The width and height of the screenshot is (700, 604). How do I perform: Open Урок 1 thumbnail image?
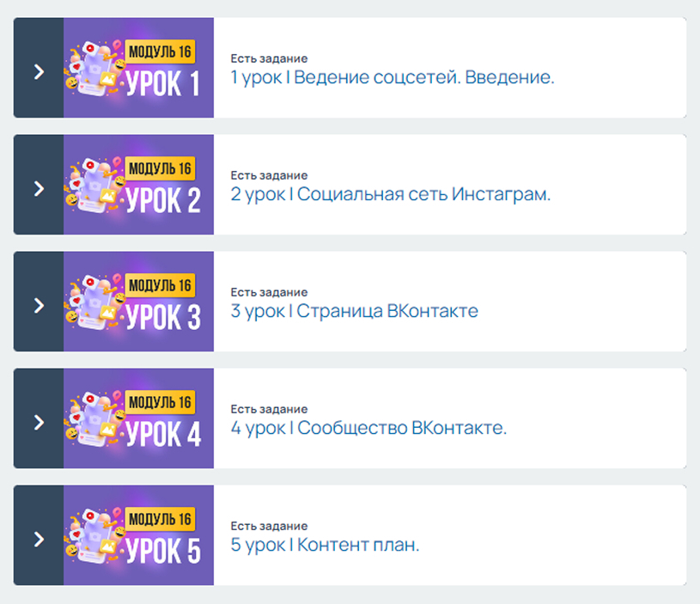pyautogui.click(x=138, y=68)
